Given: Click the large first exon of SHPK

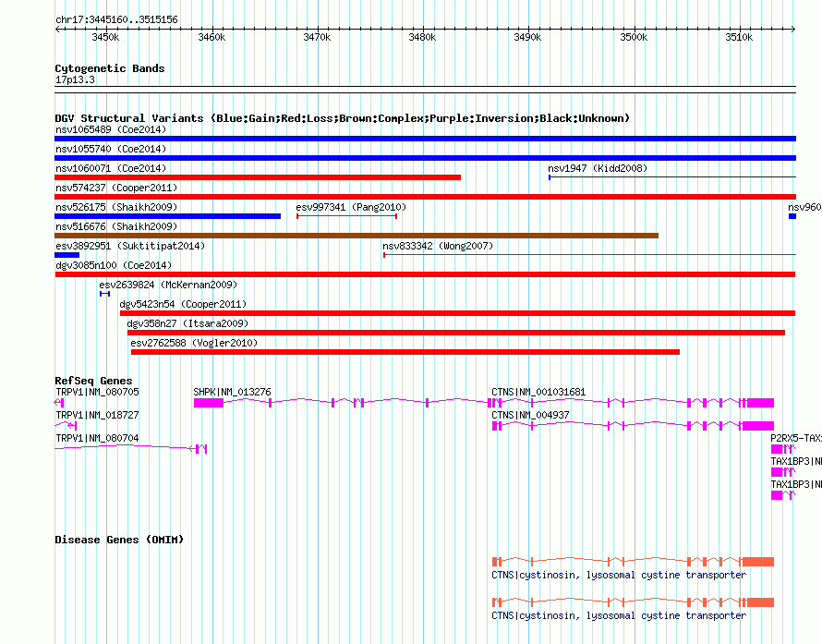Looking at the screenshot, I should tap(209, 403).
